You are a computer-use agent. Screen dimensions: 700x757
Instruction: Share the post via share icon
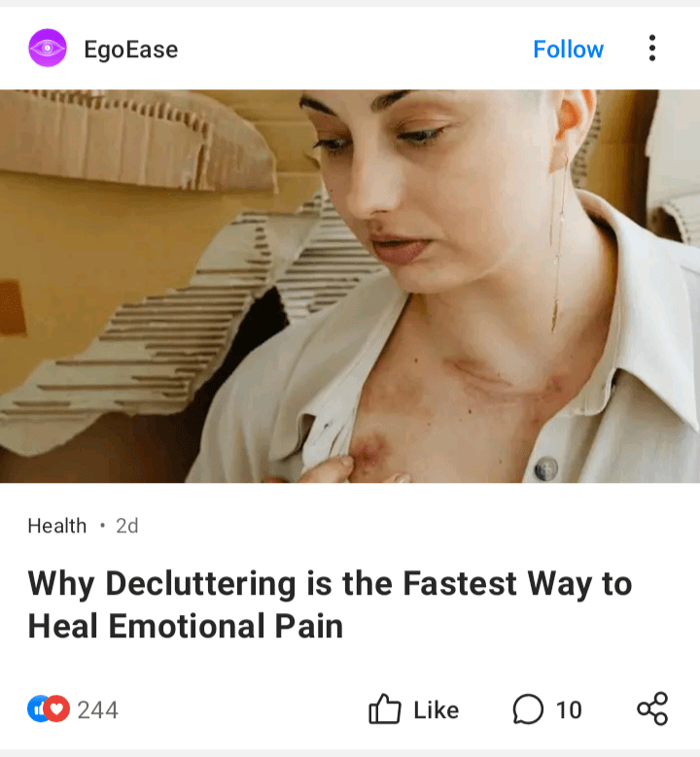point(652,708)
